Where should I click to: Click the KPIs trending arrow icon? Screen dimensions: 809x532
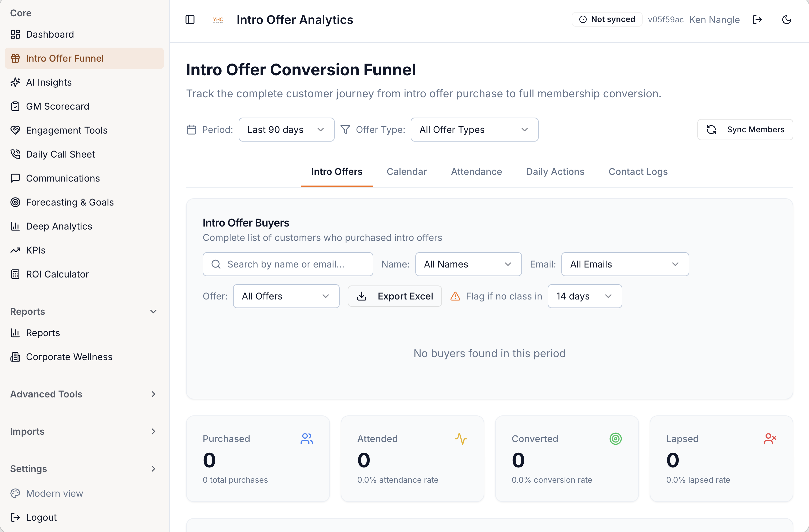click(15, 251)
